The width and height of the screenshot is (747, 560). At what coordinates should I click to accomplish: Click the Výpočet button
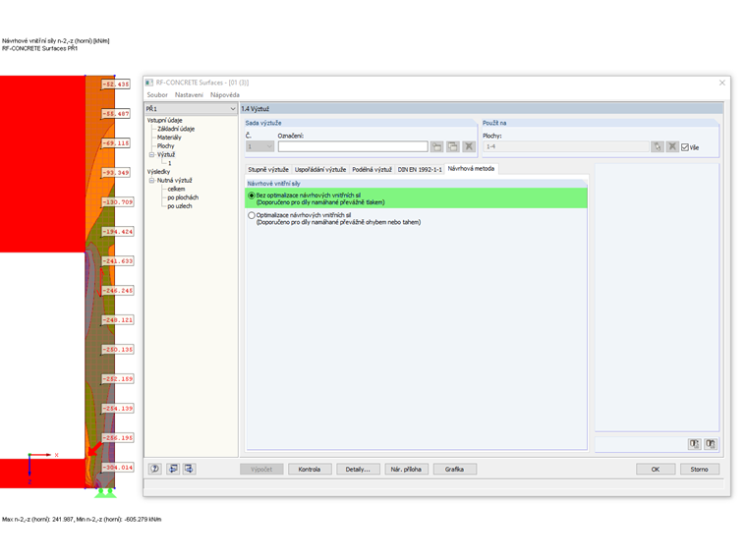261,469
